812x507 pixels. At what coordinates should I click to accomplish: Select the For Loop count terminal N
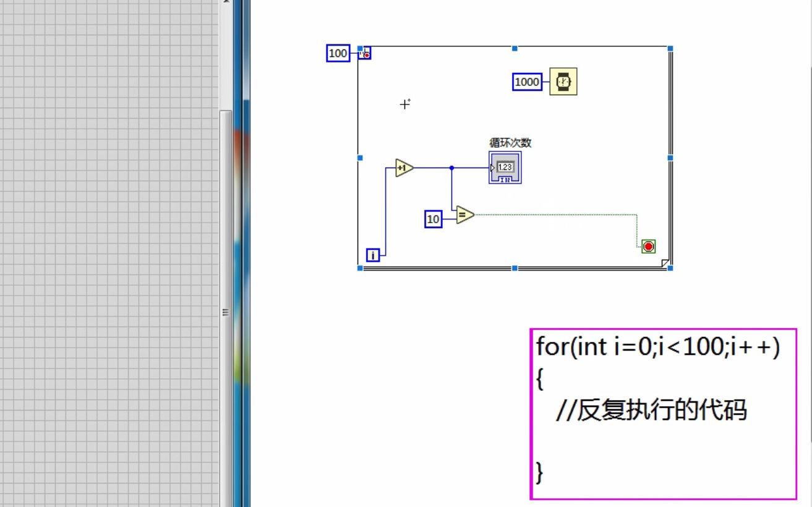(365, 54)
